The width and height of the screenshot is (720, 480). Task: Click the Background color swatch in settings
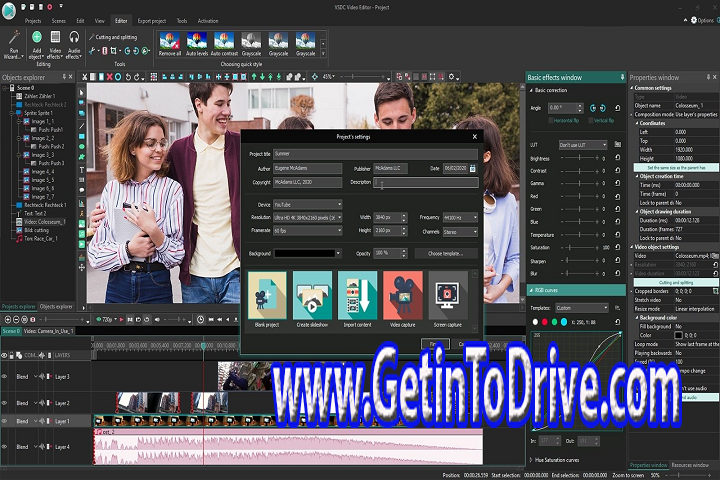[307, 253]
